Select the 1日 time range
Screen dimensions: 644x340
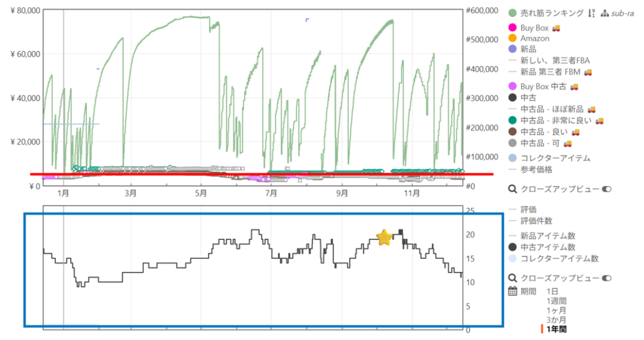[552, 292]
